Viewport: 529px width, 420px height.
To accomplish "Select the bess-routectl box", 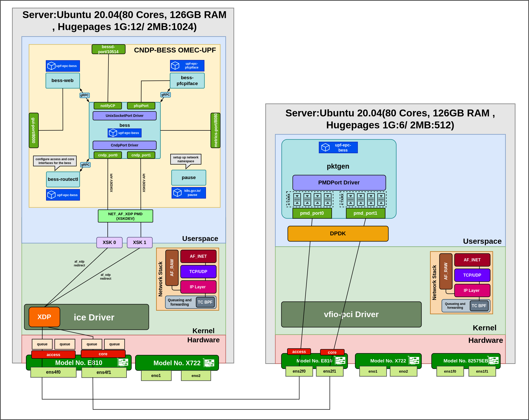I will [63, 179].
